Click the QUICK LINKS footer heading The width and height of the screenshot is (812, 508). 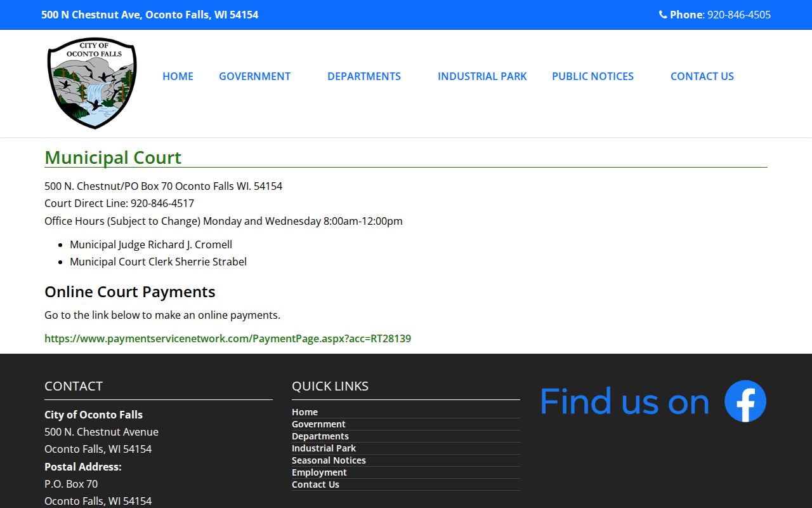point(330,386)
